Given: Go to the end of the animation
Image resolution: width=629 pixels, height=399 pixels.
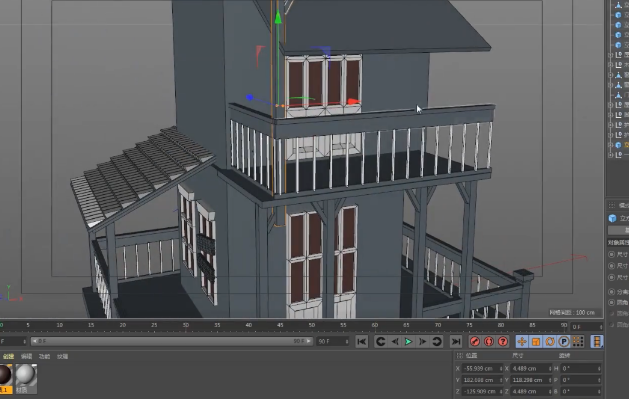Looking at the screenshot, I should [x=456, y=342].
